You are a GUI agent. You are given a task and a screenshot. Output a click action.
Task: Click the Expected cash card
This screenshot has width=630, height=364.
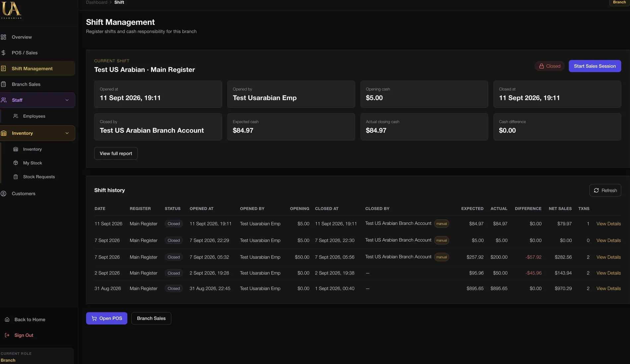click(x=291, y=127)
